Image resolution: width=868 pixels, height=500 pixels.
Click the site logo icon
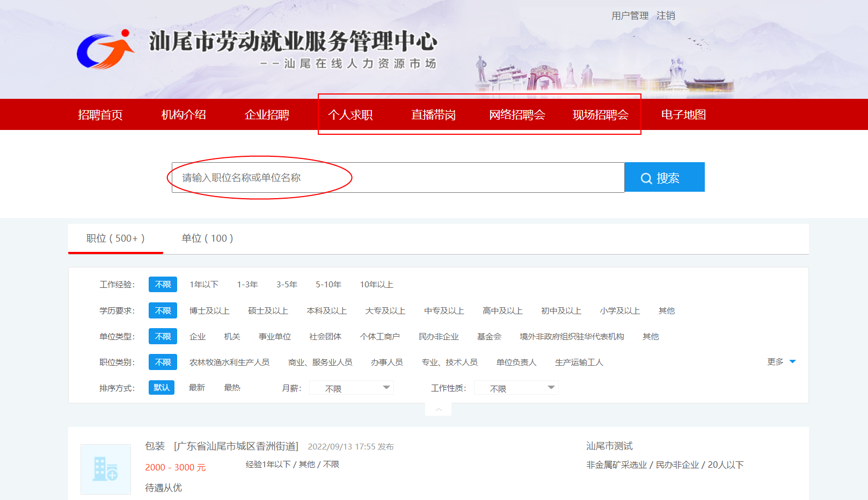click(105, 50)
